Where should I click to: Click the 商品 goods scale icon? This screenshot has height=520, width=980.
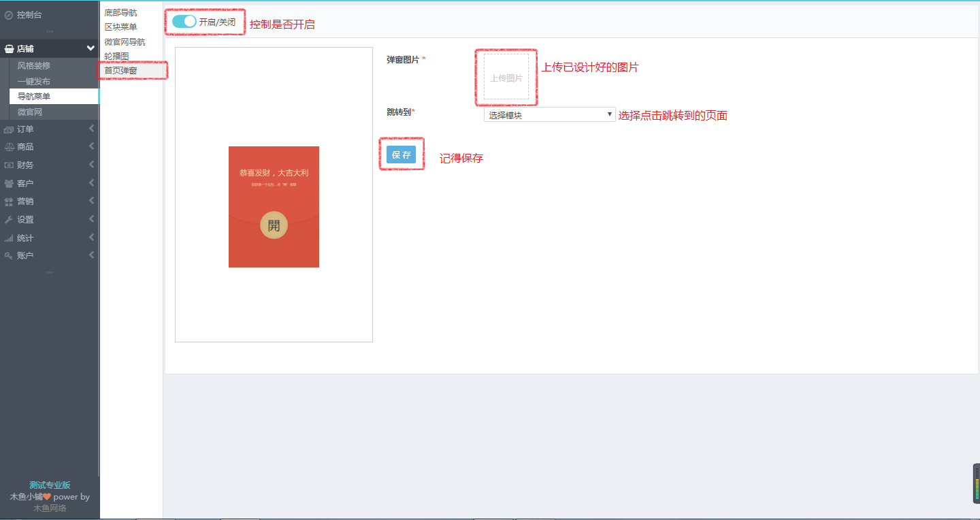(9, 147)
